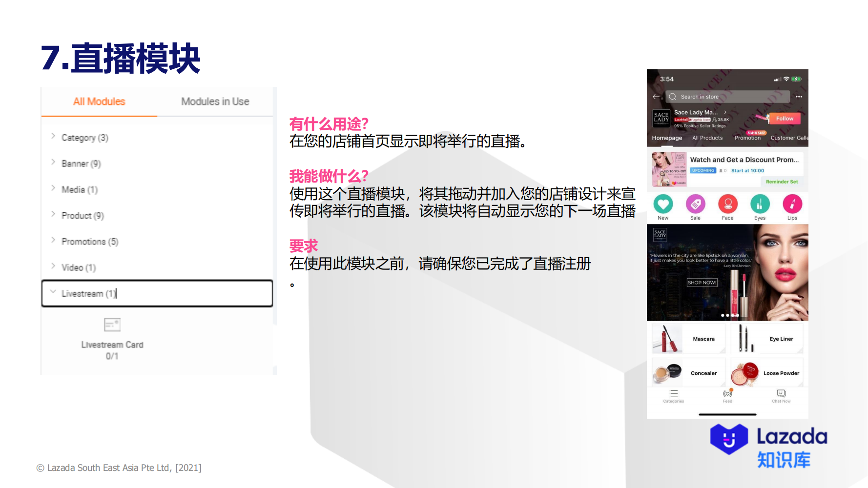This screenshot has width=868, height=488.
Task: Tap the back arrow in phone preview
Action: tap(656, 97)
